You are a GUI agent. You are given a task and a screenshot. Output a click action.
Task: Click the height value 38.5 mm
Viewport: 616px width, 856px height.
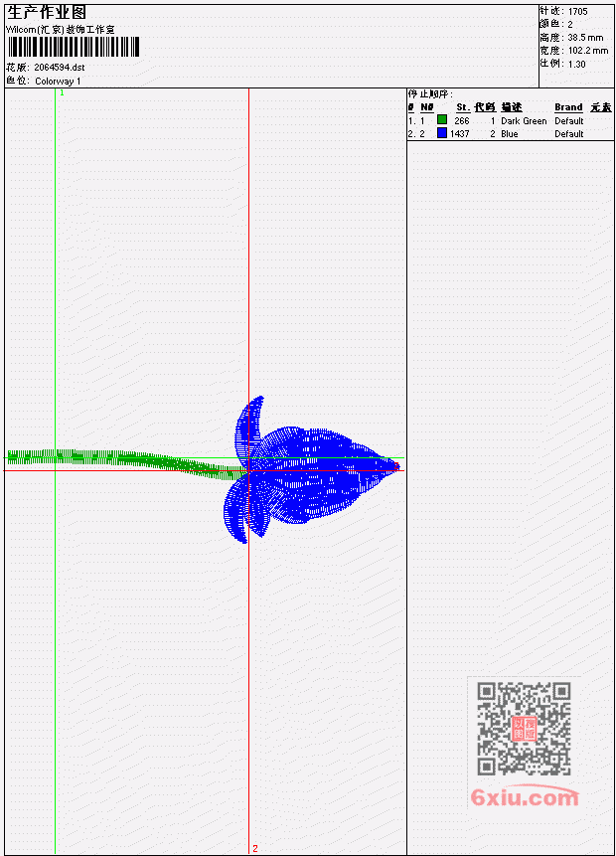(x=585, y=38)
